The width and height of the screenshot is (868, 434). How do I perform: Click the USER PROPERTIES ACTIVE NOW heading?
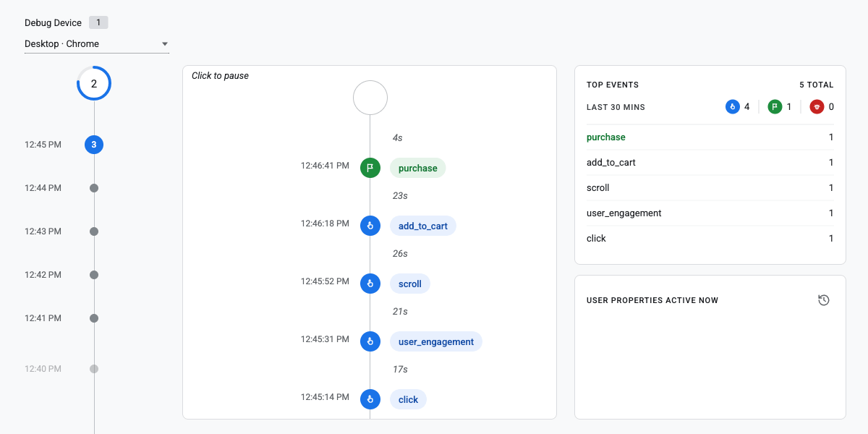pyautogui.click(x=652, y=300)
